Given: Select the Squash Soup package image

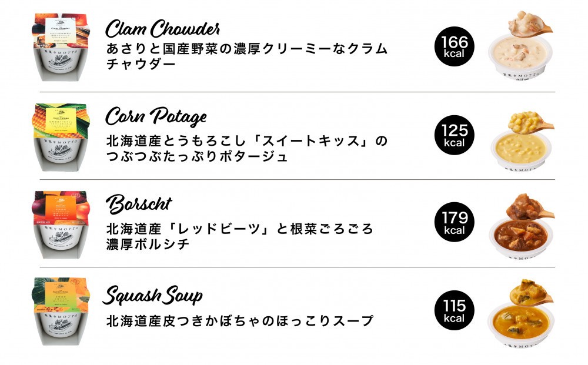Looking at the screenshot, I should click(61, 312).
